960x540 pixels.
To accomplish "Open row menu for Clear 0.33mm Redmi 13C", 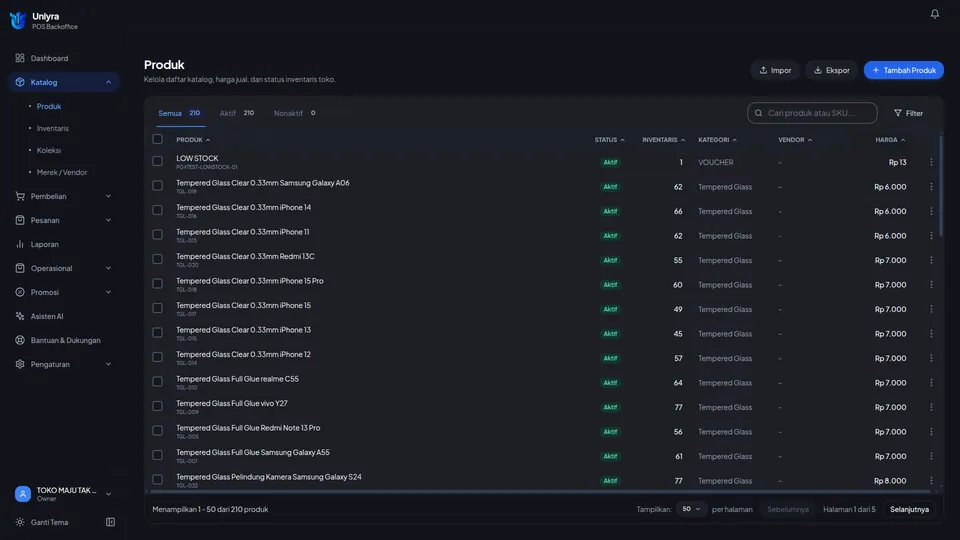I will pos(931,260).
